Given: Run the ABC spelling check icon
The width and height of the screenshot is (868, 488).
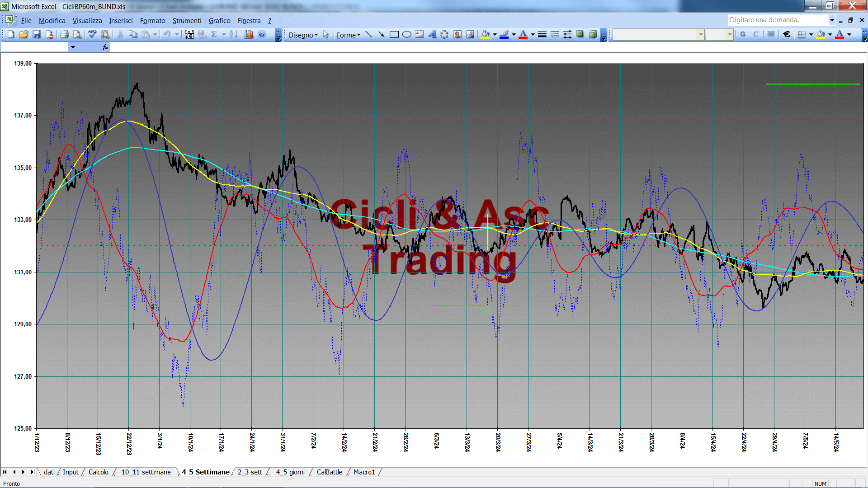Looking at the screenshot, I should point(92,34).
